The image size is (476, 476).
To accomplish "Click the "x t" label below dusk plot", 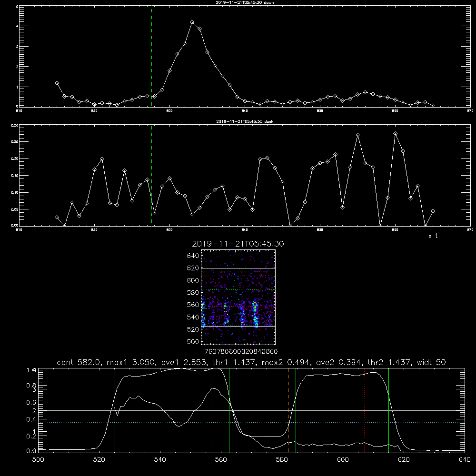I will click(433, 236).
